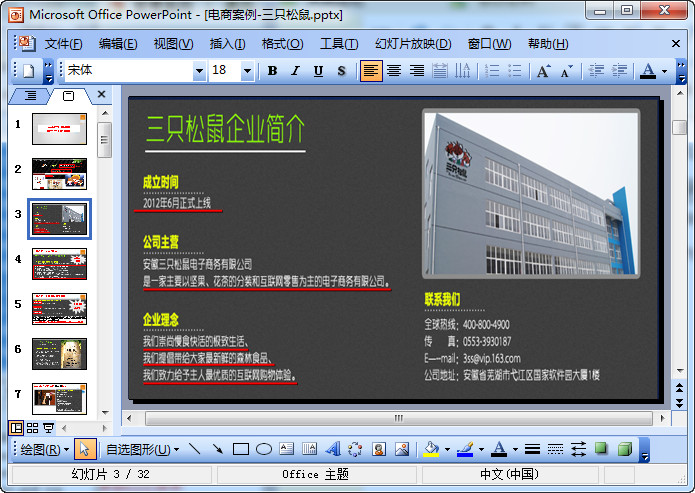695x493 pixels.
Task: Open the 编辑(E) menu
Action: [x=118, y=44]
